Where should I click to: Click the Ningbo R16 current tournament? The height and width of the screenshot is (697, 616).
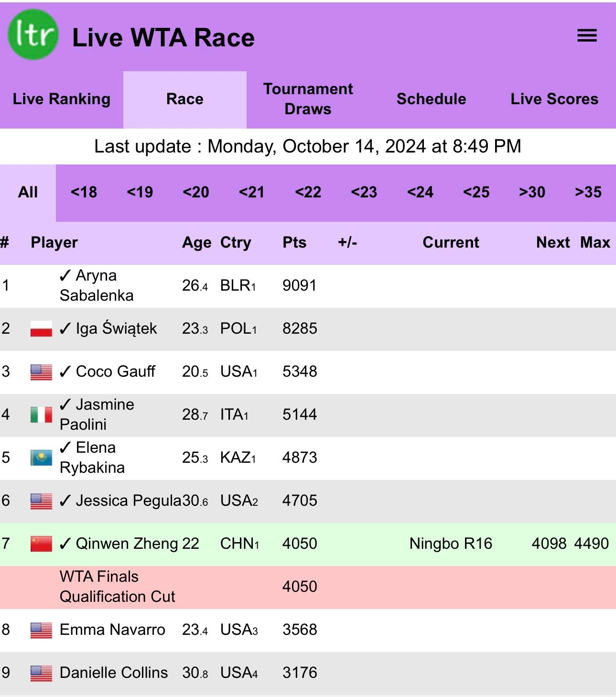(x=451, y=544)
